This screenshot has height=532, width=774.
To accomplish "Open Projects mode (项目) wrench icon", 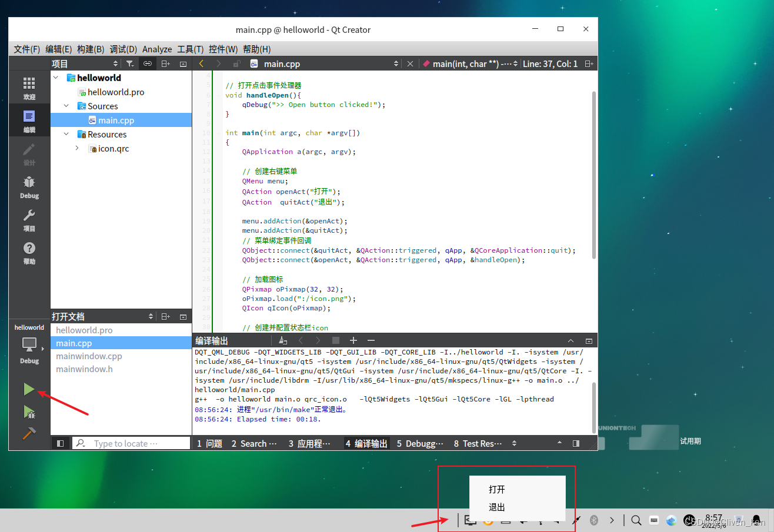I will [x=29, y=220].
